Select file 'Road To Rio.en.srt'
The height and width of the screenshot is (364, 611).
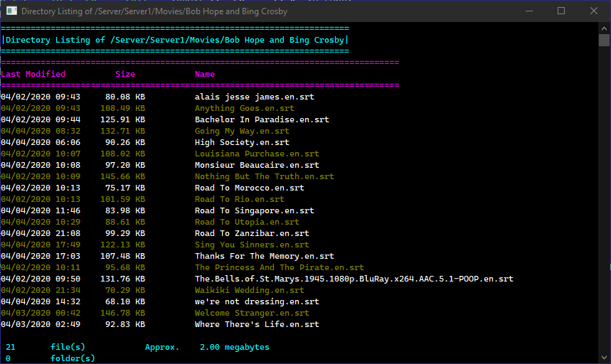click(x=240, y=199)
